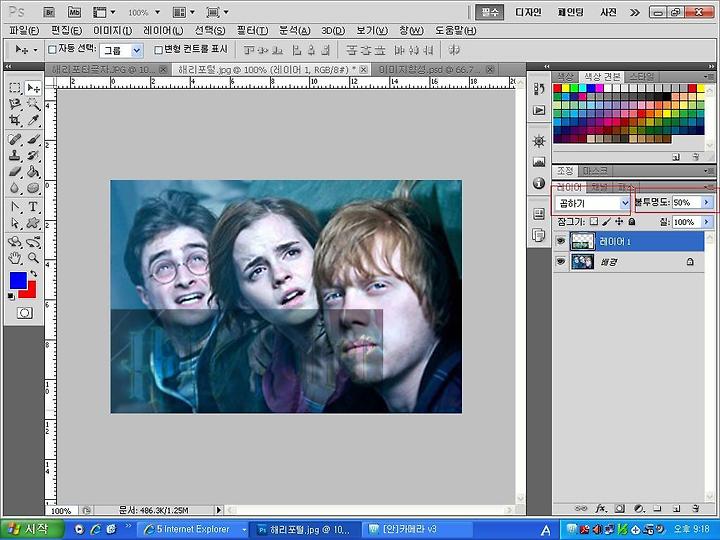Select the Type tool

[33, 207]
